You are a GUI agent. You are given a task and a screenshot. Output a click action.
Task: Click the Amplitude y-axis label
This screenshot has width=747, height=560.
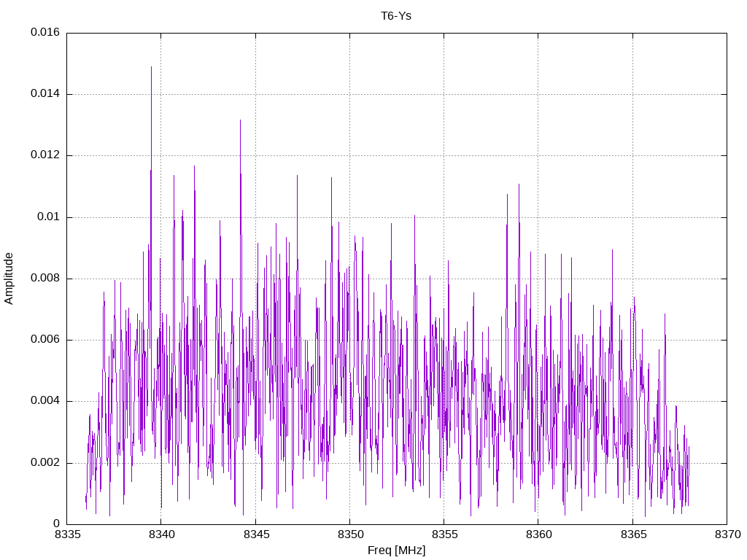click(x=9, y=279)
